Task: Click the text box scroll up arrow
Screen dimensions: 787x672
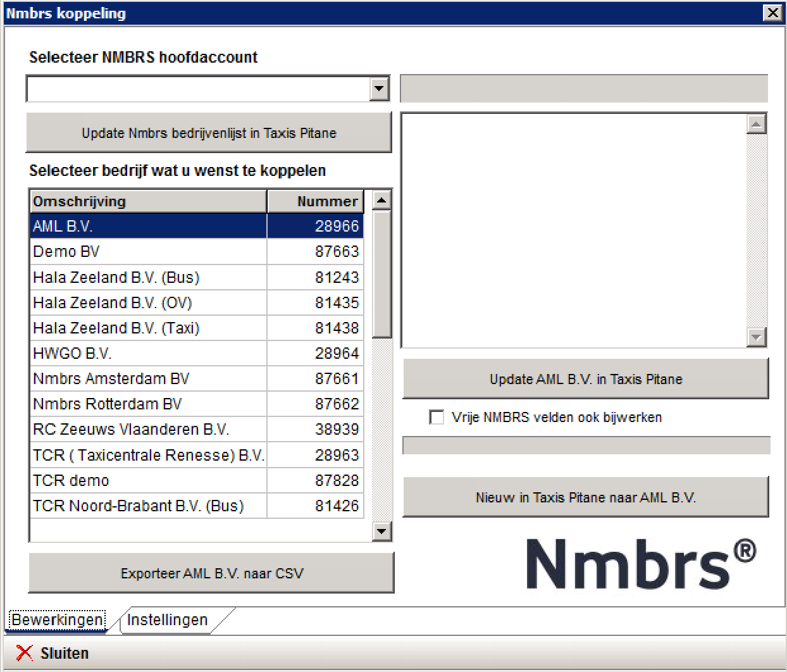Action: click(756, 124)
